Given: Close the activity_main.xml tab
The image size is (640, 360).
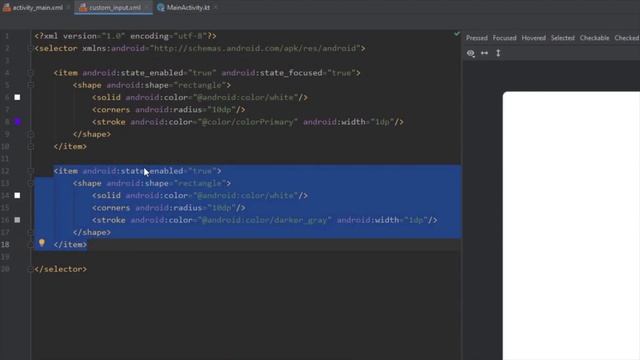Looking at the screenshot, I should 68,7.
